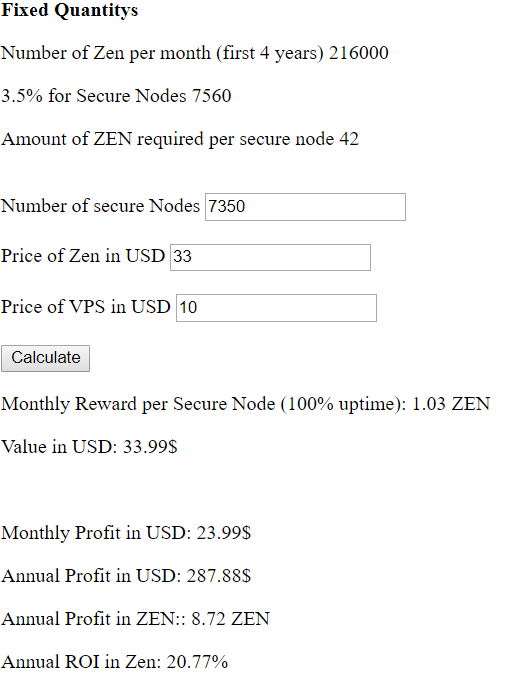This screenshot has width=529, height=694.
Task: Click the Amount of ZEN required line
Action: [x=180, y=139]
